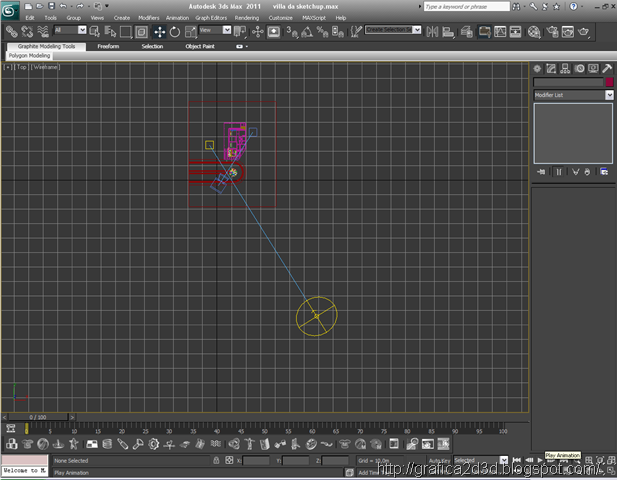This screenshot has height=480, width=617.
Task: Switch to the Freeform ribbon tab
Action: pos(110,46)
